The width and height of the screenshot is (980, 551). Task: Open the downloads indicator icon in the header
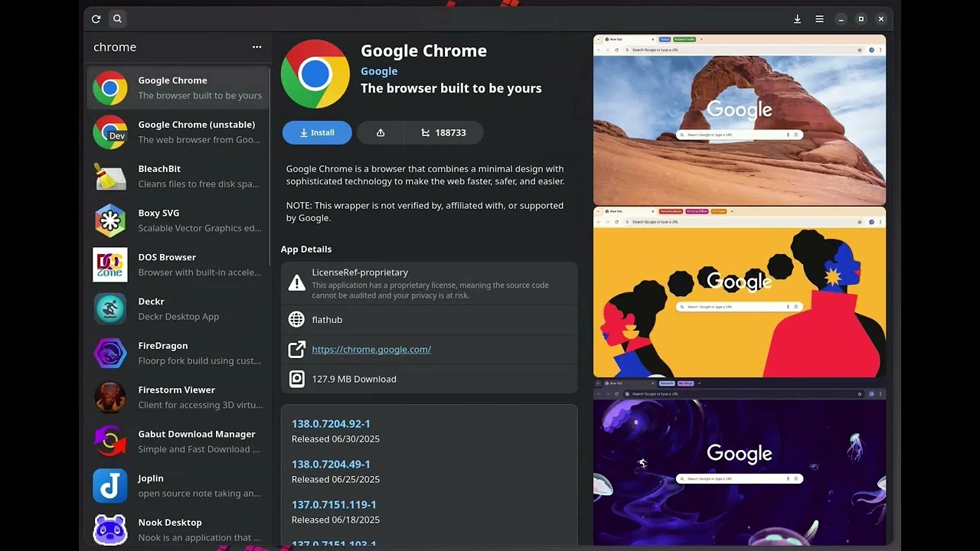tap(797, 19)
